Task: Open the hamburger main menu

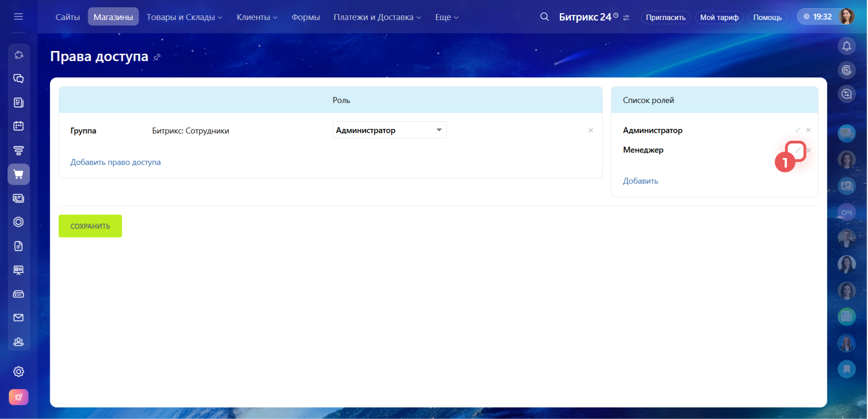Action: click(x=18, y=17)
